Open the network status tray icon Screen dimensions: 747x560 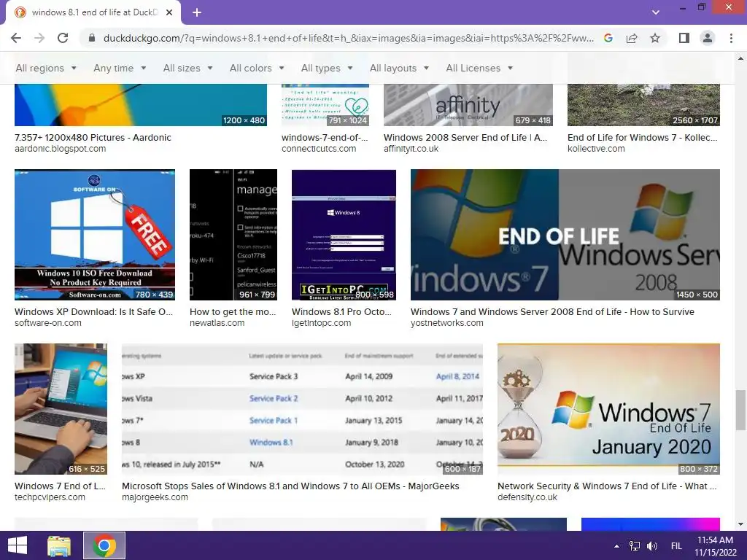(x=635, y=546)
